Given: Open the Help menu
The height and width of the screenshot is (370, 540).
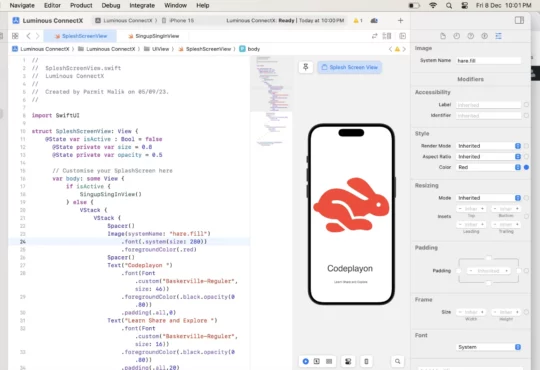Looking at the screenshot, I should (x=202, y=6).
